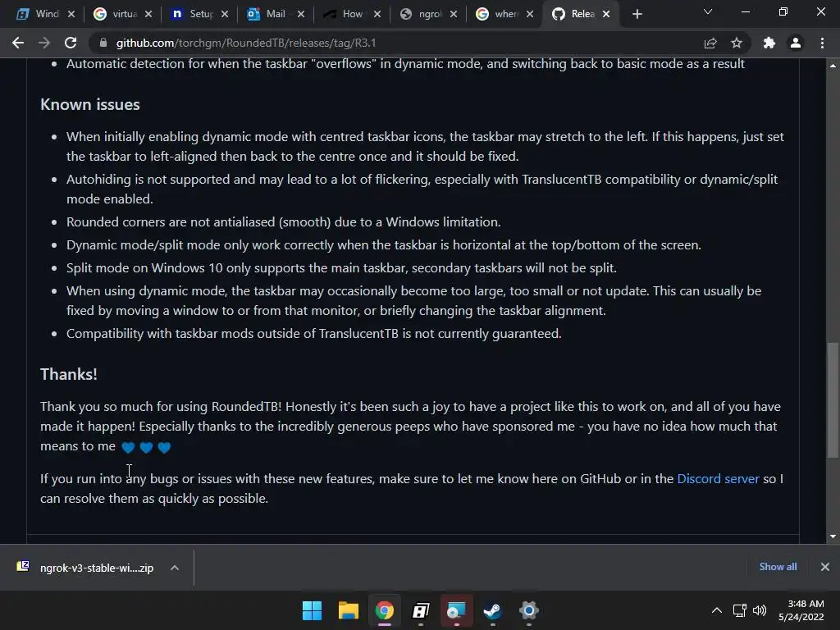Open the volume tray icon
Screen dimensions: 840x630
[760, 610]
